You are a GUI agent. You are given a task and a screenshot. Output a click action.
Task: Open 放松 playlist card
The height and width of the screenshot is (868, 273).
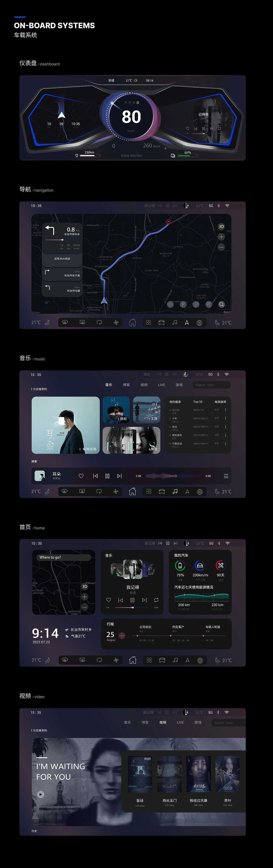point(116,410)
